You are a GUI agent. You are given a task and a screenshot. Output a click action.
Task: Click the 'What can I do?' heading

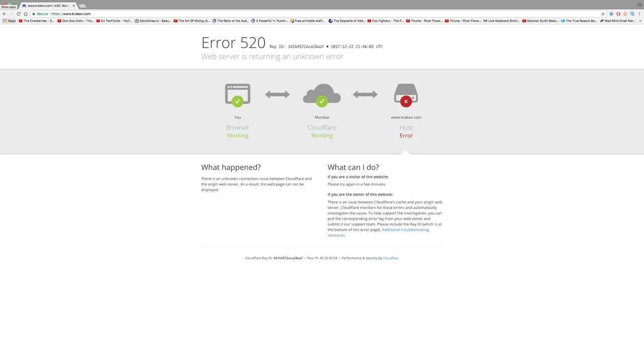tap(353, 167)
